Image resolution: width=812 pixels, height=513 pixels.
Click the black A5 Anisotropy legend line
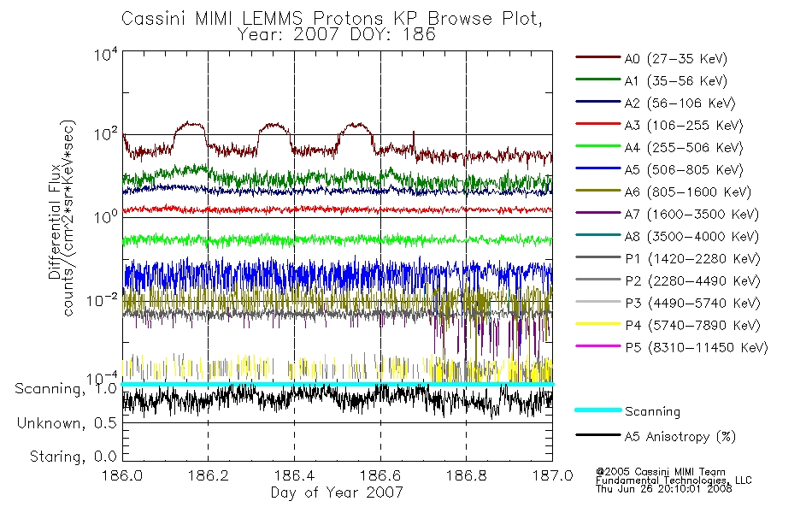(x=597, y=434)
